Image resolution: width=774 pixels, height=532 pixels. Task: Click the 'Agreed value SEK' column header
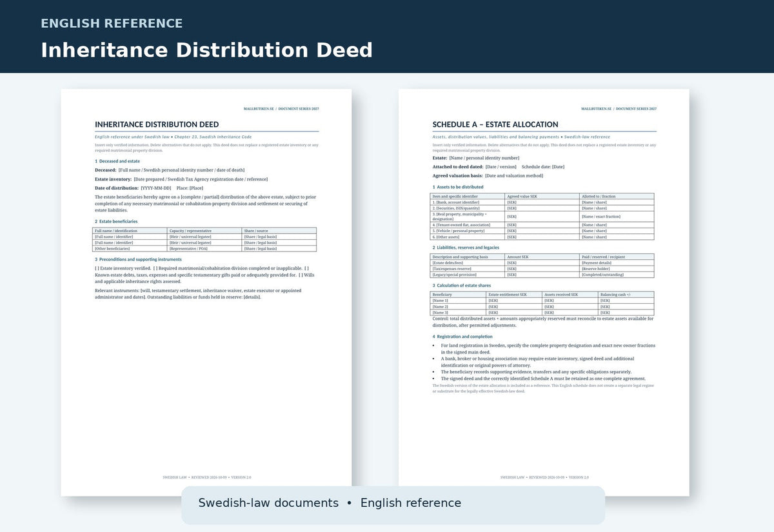pos(542,196)
